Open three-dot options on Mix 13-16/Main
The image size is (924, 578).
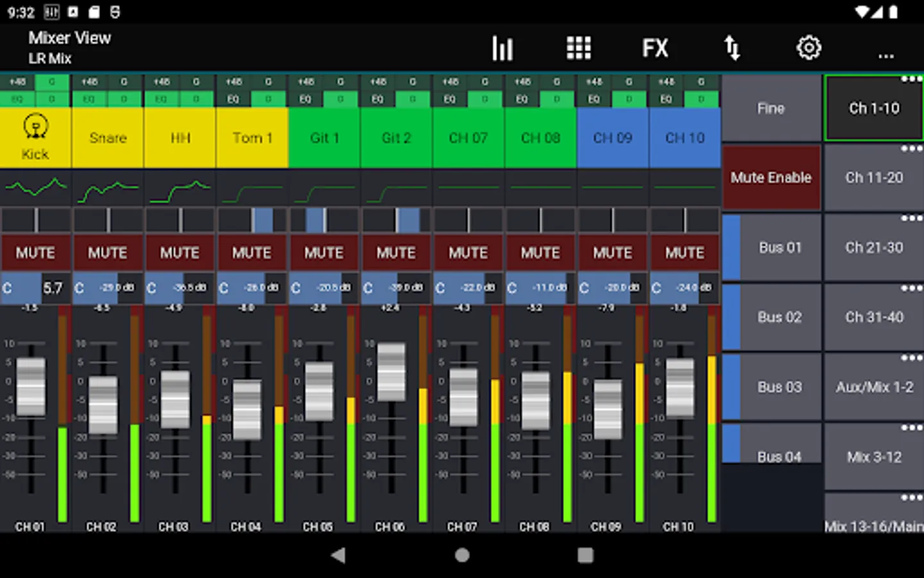(911, 498)
